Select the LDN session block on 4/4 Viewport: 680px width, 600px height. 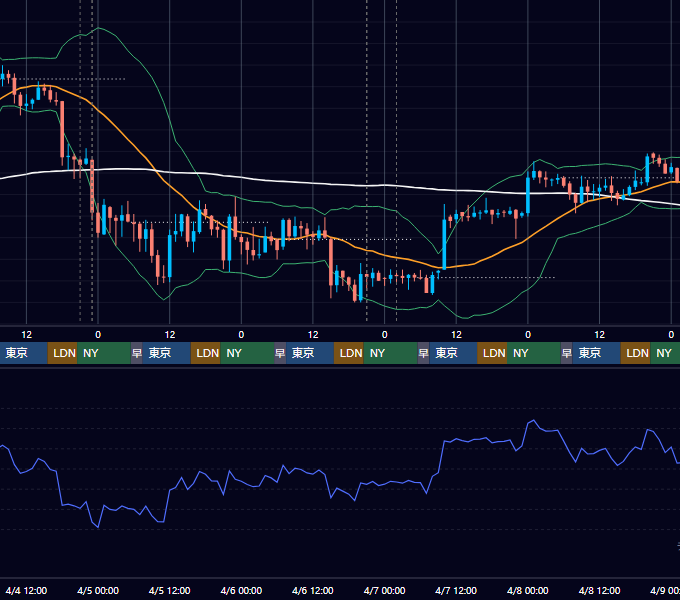62,353
